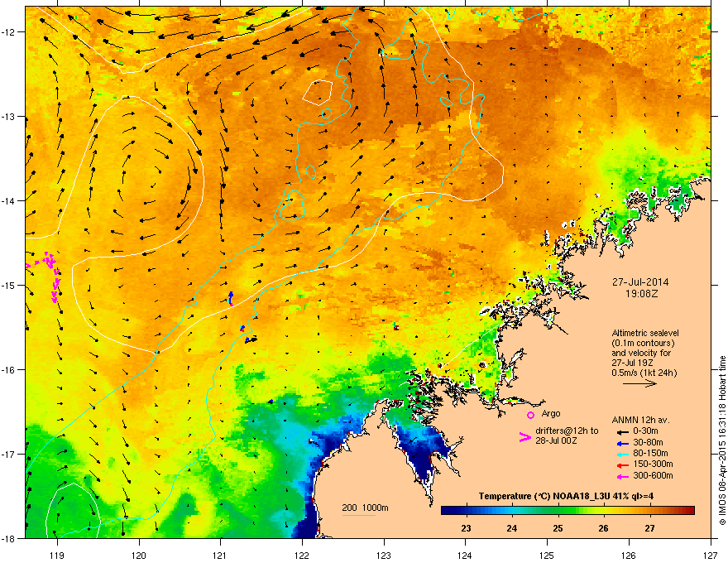Viewport: 728px width, 563px height.
Task: Click the '300-600m' depth label
Action: coord(653,476)
